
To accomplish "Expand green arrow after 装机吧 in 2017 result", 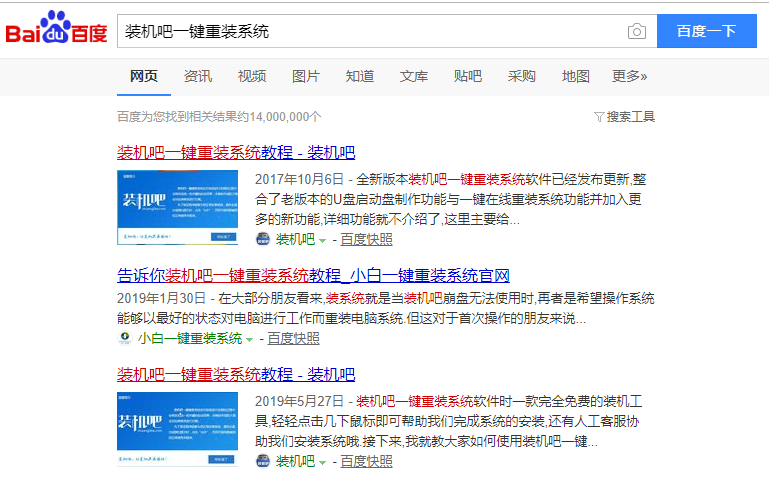I will [322, 240].
